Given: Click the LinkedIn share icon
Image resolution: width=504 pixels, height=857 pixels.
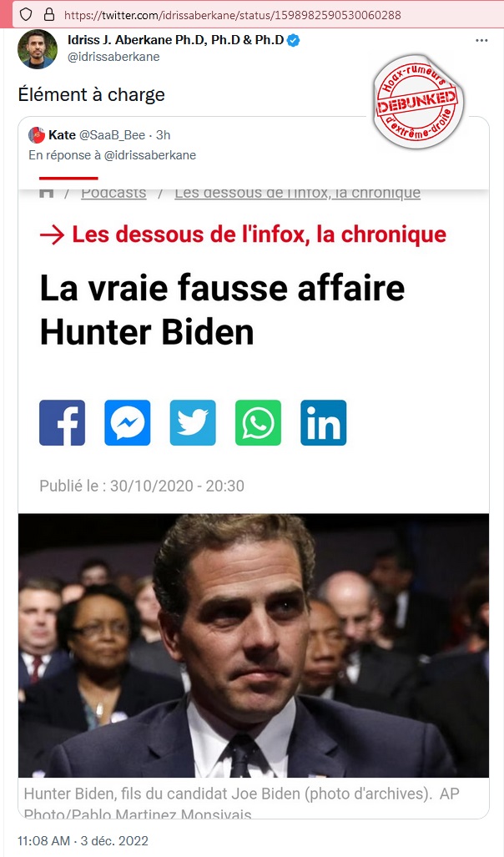Looking at the screenshot, I should point(324,422).
